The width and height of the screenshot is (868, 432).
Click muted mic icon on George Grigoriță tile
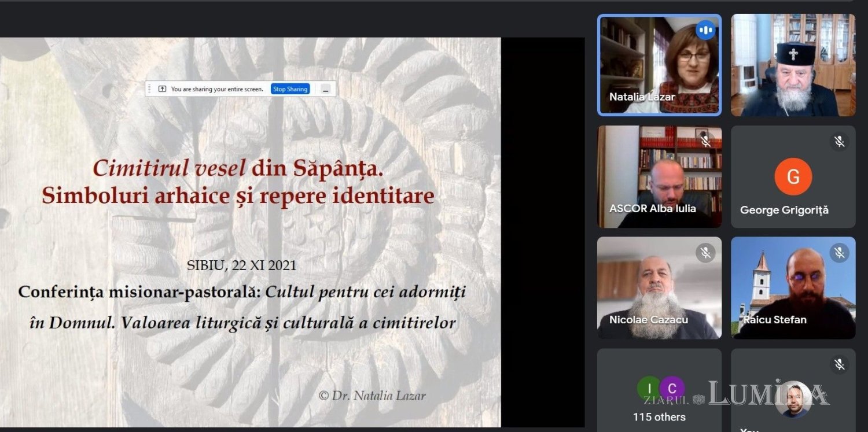click(838, 142)
